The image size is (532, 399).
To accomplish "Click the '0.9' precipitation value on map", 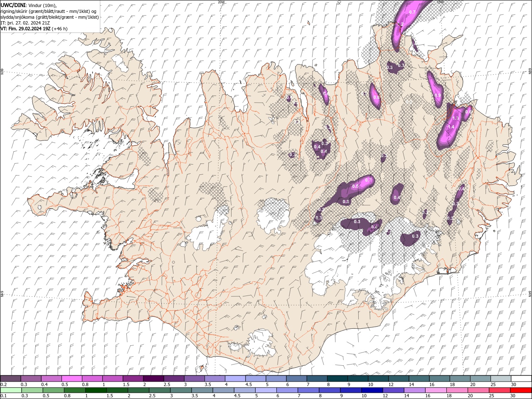I will pyautogui.click(x=437, y=95).
